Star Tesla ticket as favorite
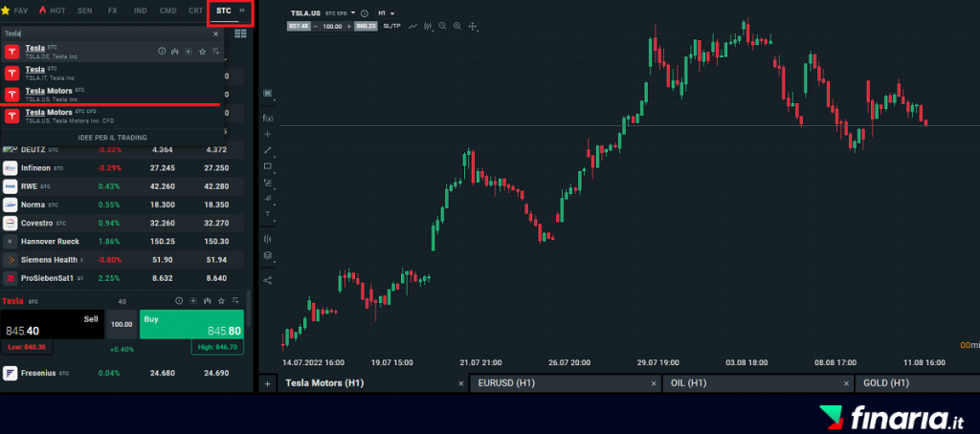Screen dimensions: 980x434 pos(221,301)
